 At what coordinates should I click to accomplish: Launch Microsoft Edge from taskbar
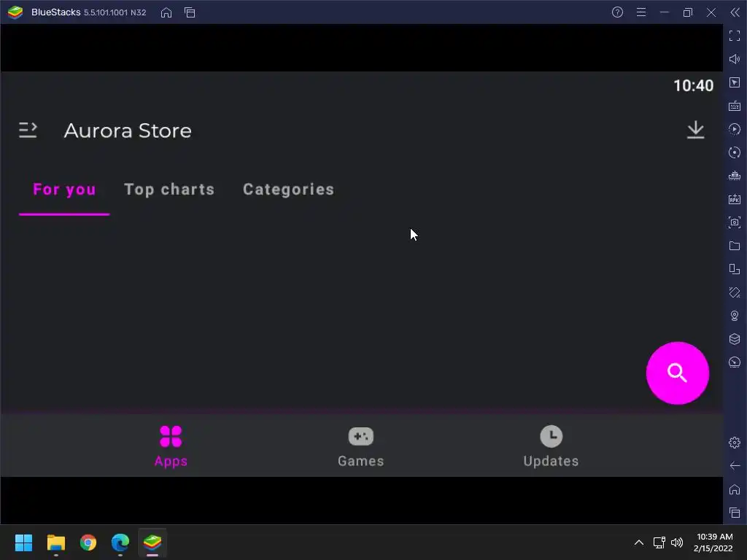[120, 542]
